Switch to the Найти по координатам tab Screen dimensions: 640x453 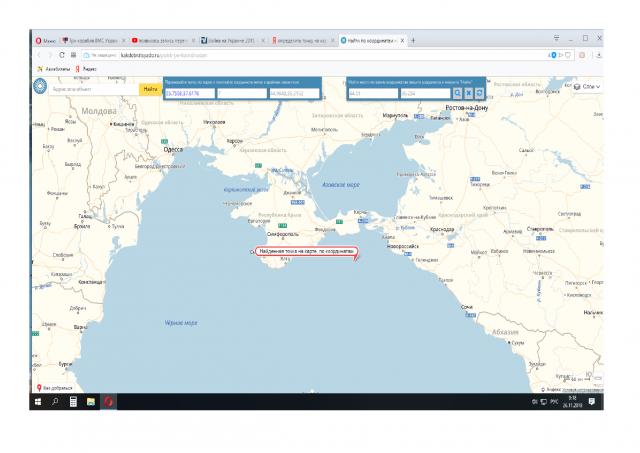point(370,40)
